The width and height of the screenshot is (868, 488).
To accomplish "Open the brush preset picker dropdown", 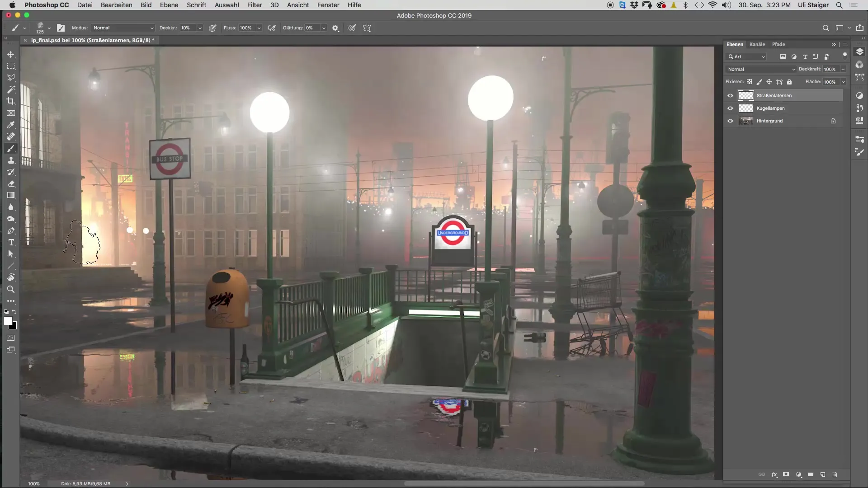I will [49, 28].
